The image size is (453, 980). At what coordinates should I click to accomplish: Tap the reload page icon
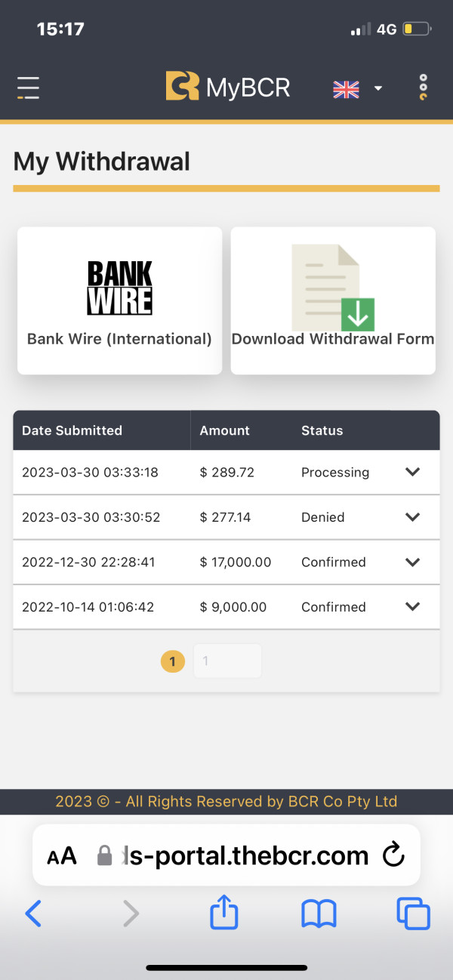pyautogui.click(x=393, y=855)
